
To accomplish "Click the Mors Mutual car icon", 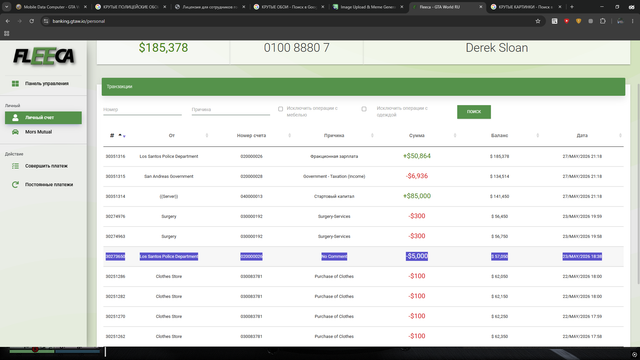I will (x=15, y=132).
